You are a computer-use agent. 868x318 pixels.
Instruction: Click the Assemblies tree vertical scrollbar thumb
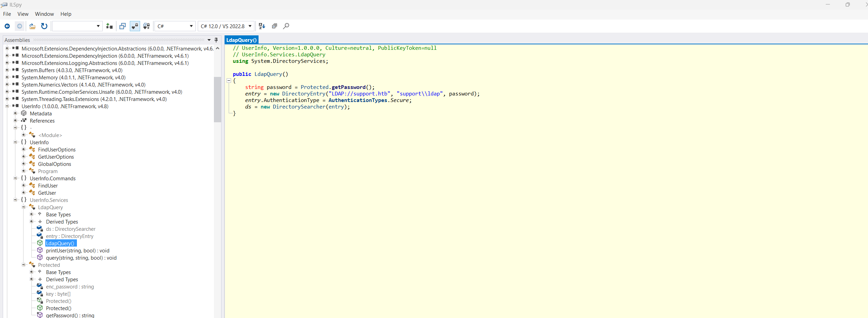point(217,100)
